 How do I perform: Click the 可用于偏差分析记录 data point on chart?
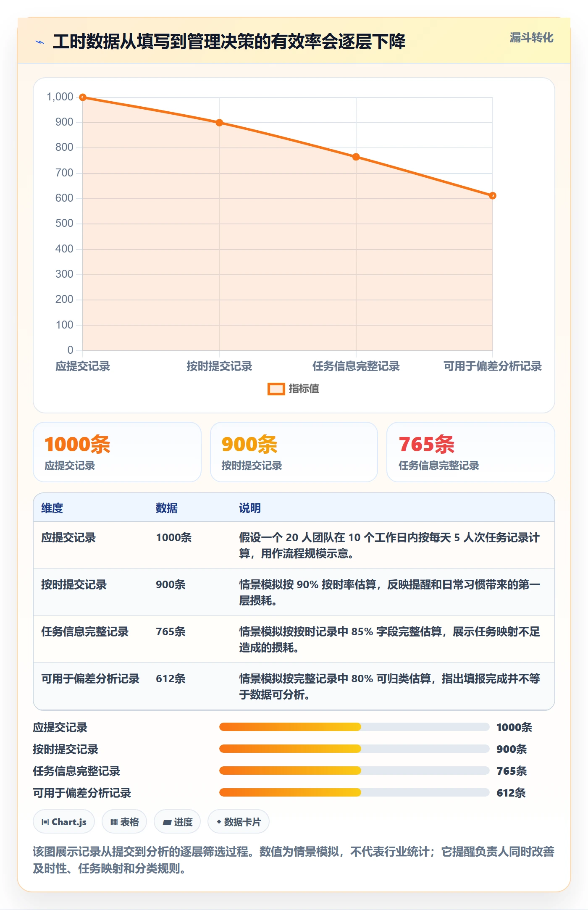[x=493, y=196]
